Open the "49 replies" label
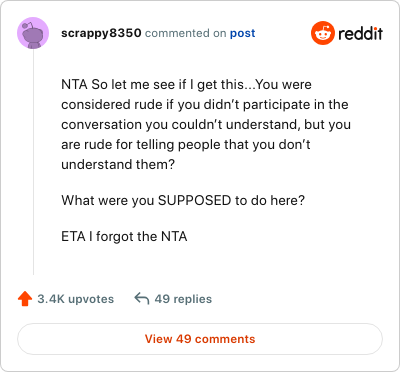 pyautogui.click(x=183, y=299)
